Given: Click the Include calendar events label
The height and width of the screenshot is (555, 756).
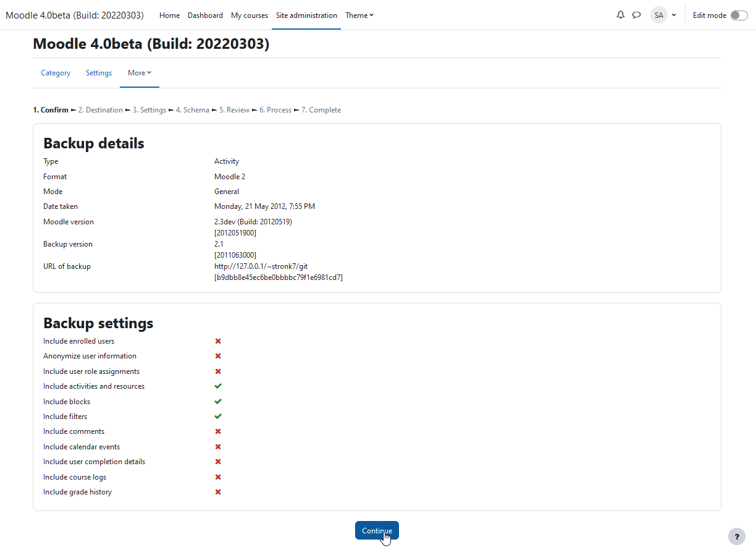Looking at the screenshot, I should tap(82, 447).
